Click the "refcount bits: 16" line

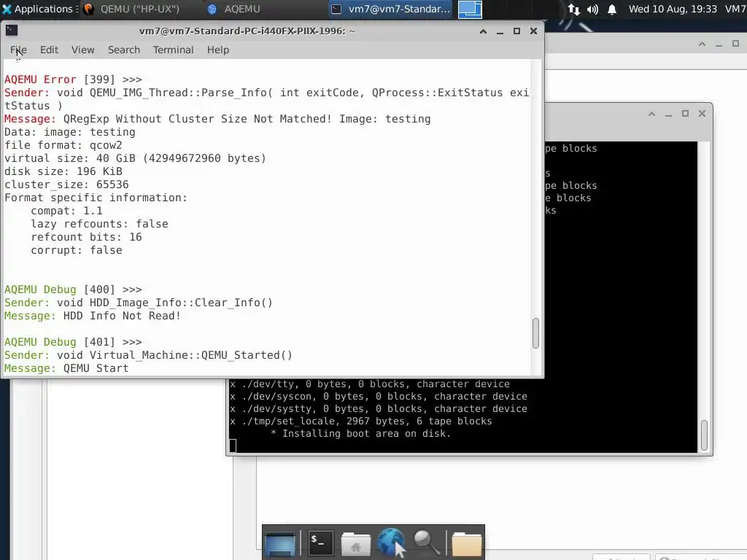point(86,237)
